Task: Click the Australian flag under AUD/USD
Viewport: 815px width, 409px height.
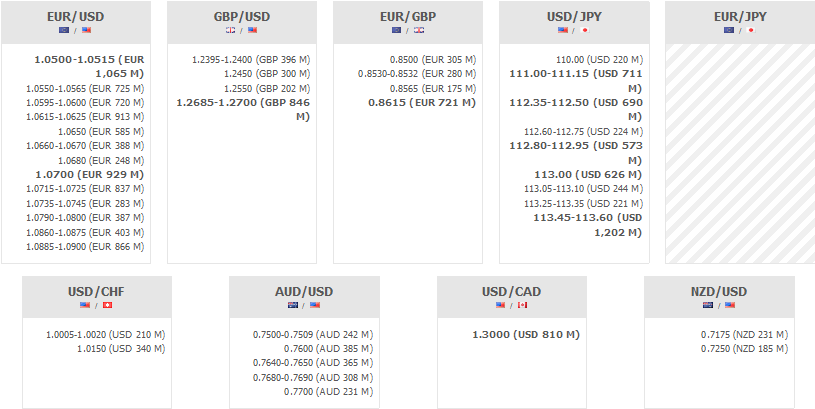Action: click(293, 305)
